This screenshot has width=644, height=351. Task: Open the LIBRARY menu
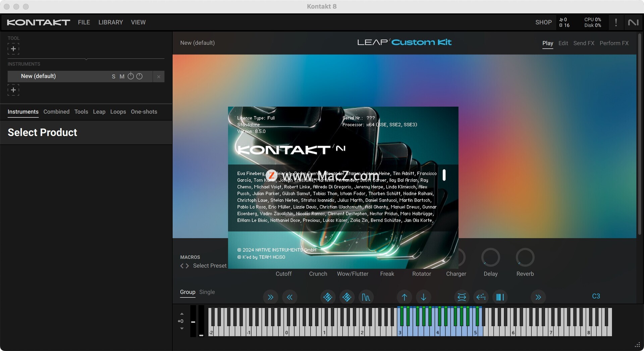pos(111,22)
